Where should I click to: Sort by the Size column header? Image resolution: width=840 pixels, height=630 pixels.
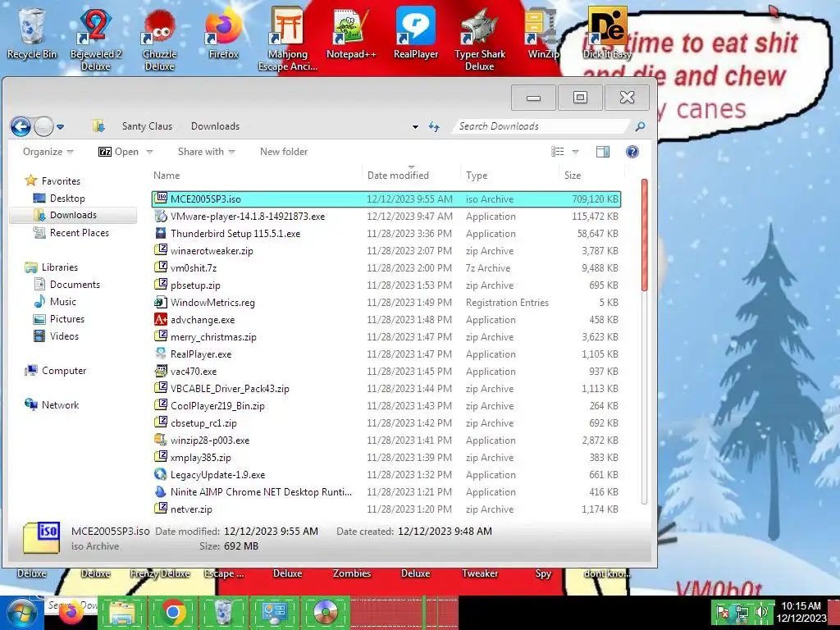click(x=592, y=176)
